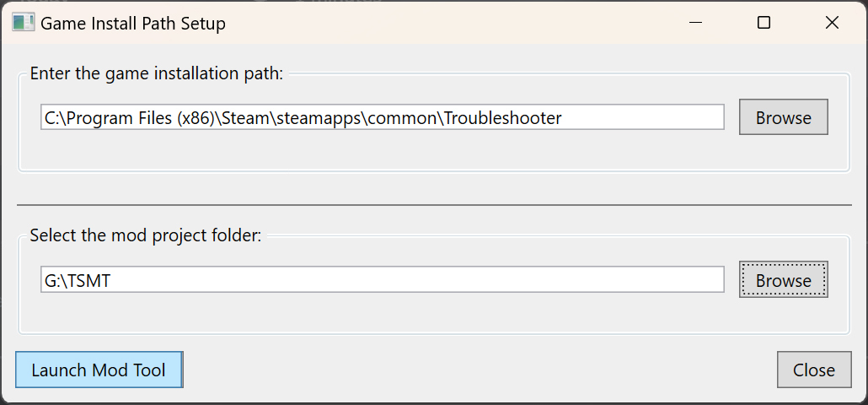868x405 pixels.
Task: Minimize the Game Install Path Setup window
Action: click(696, 23)
